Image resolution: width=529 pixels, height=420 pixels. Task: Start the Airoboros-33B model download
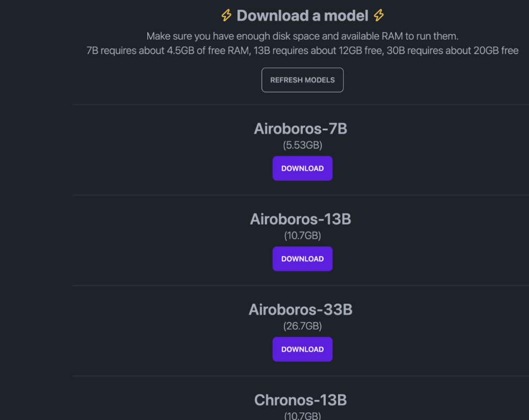(x=302, y=349)
